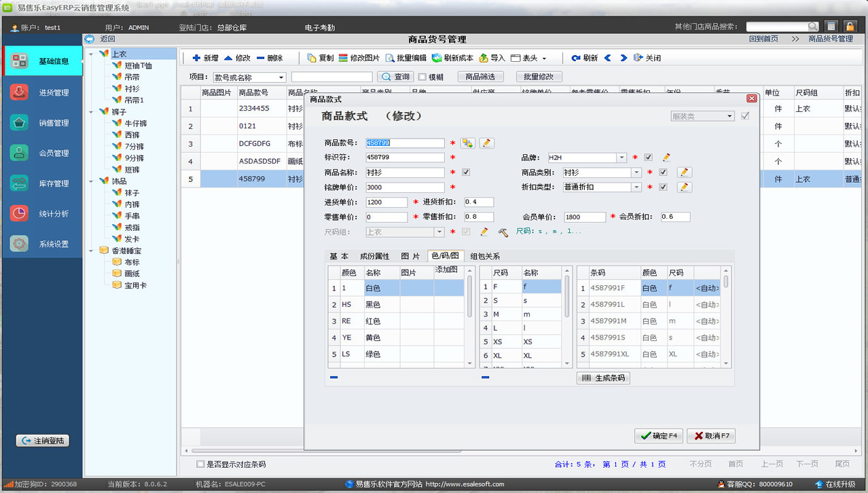The image size is (868, 493).
Task: Click the 确定 F4 confirm button
Action: click(x=658, y=436)
